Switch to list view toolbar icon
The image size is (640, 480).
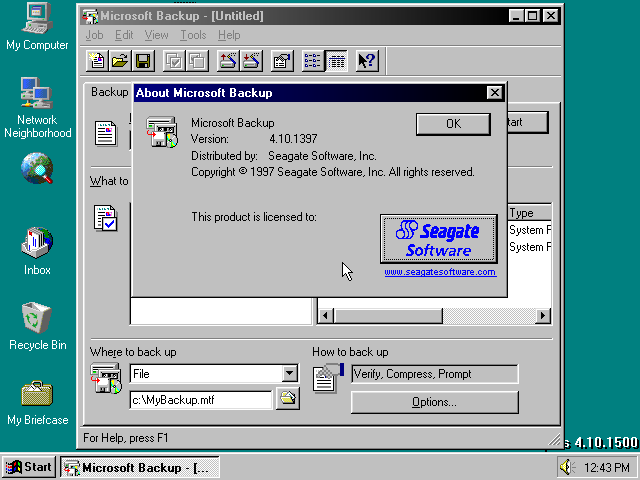[313, 61]
